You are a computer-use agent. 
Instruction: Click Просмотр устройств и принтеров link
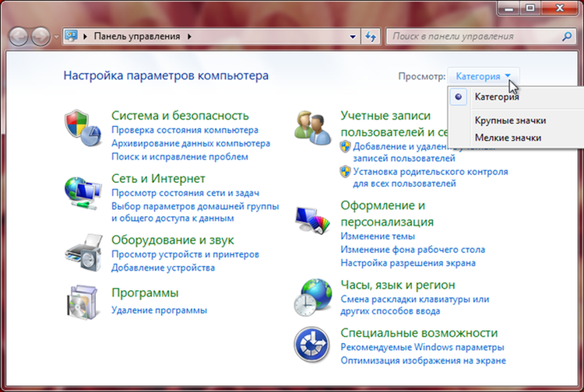point(185,254)
